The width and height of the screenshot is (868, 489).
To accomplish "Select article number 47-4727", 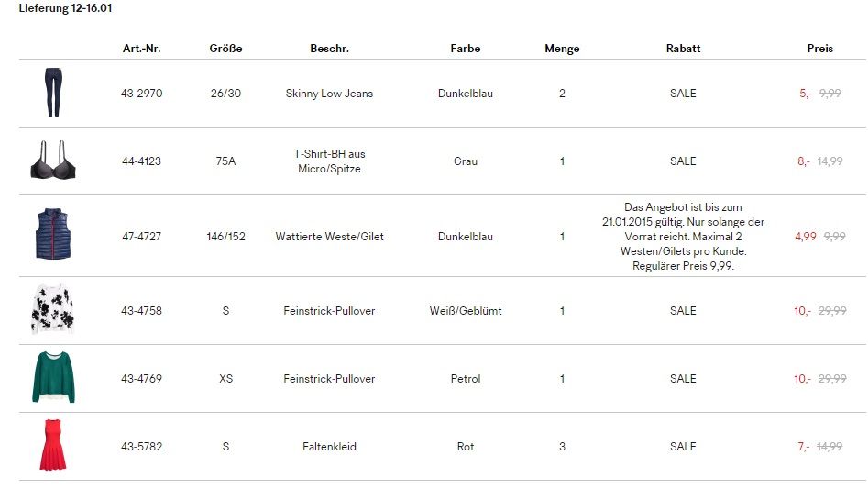I will point(141,237).
